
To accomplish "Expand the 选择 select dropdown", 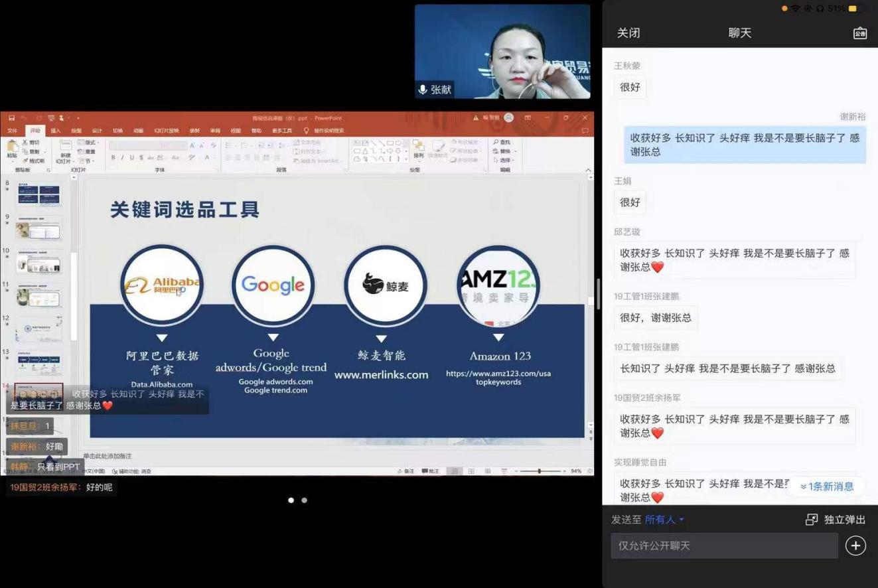I will (x=504, y=161).
